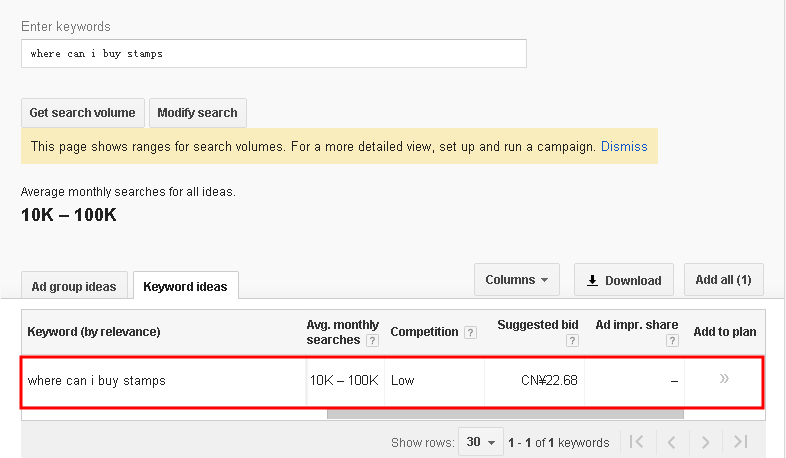Select the Keyword ideas tab

[x=185, y=286]
